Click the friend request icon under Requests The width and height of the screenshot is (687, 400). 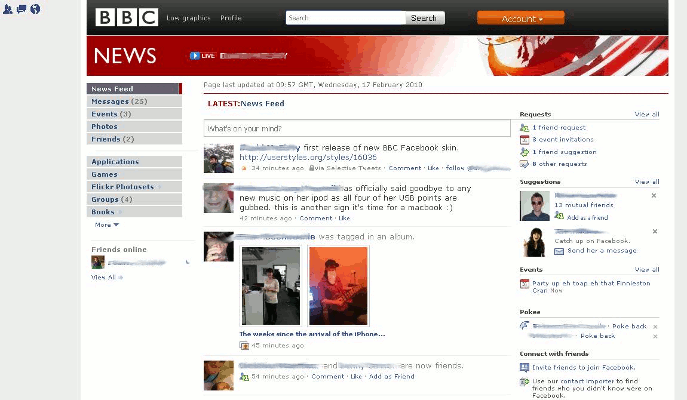(524, 127)
